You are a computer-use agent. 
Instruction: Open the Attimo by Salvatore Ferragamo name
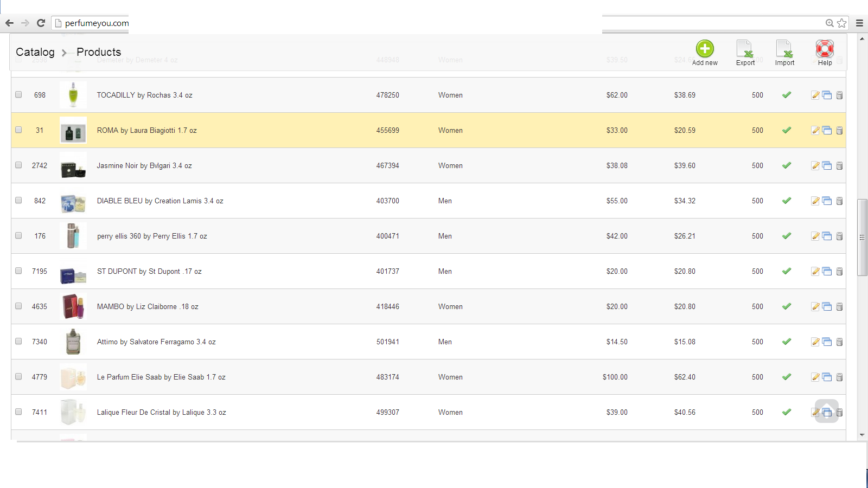click(x=156, y=342)
